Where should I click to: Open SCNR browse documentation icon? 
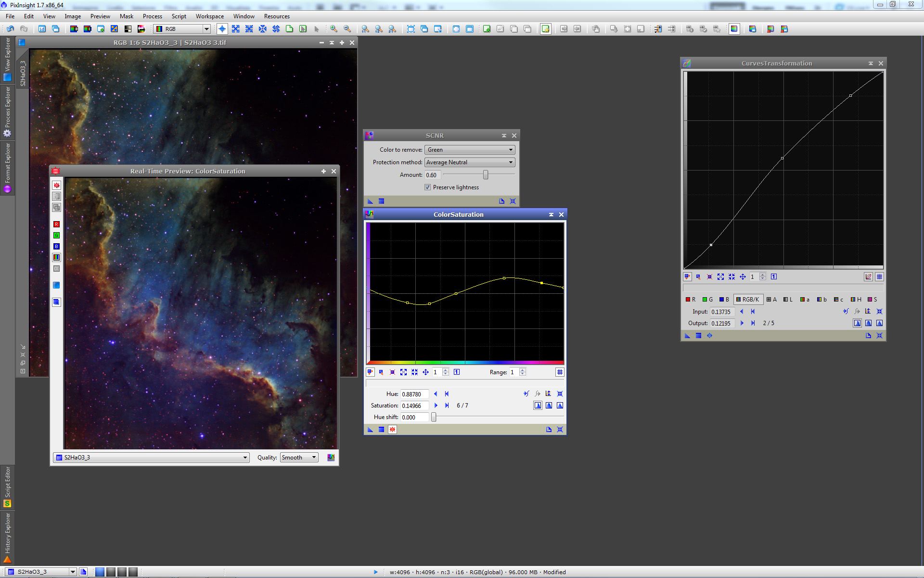(x=501, y=201)
